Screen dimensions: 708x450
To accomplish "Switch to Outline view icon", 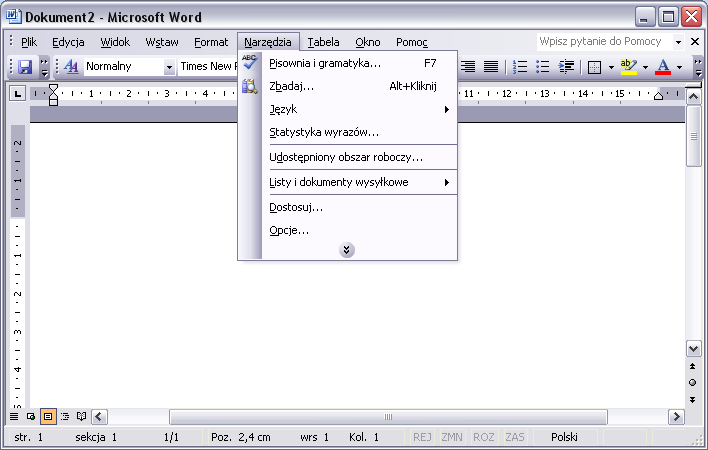I will pyautogui.click(x=65, y=416).
